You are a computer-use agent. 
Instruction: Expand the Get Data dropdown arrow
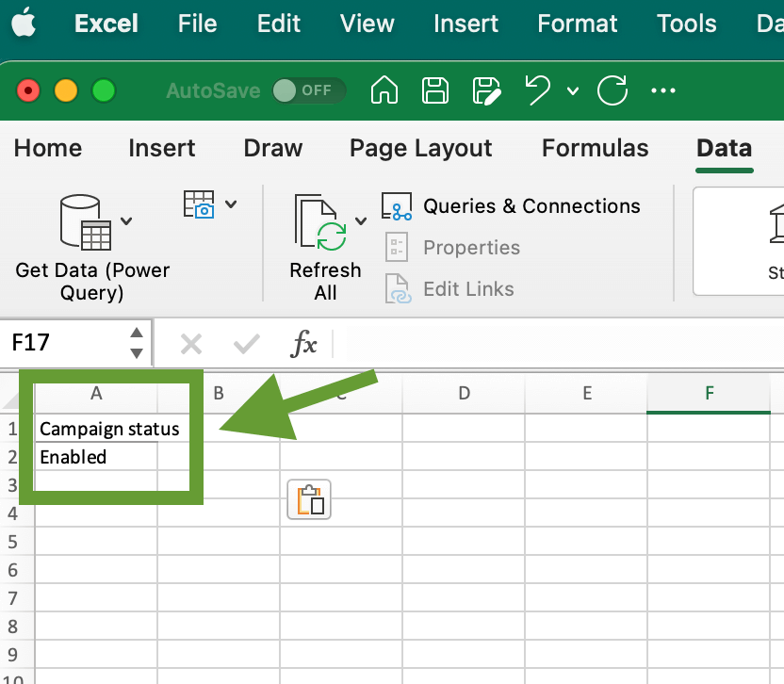pyautogui.click(x=126, y=220)
